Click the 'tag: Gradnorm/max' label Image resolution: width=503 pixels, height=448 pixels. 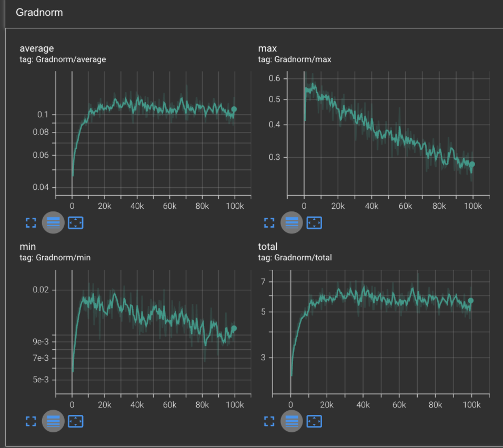[295, 59]
